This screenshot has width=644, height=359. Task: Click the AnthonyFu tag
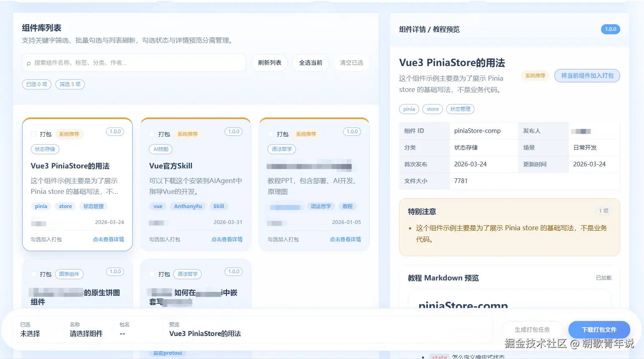coord(188,206)
